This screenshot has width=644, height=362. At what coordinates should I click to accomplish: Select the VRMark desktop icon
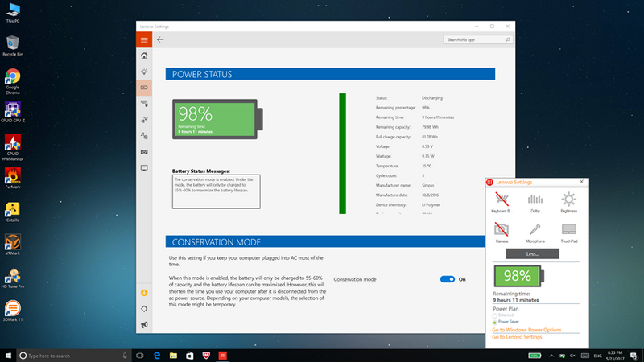click(13, 245)
